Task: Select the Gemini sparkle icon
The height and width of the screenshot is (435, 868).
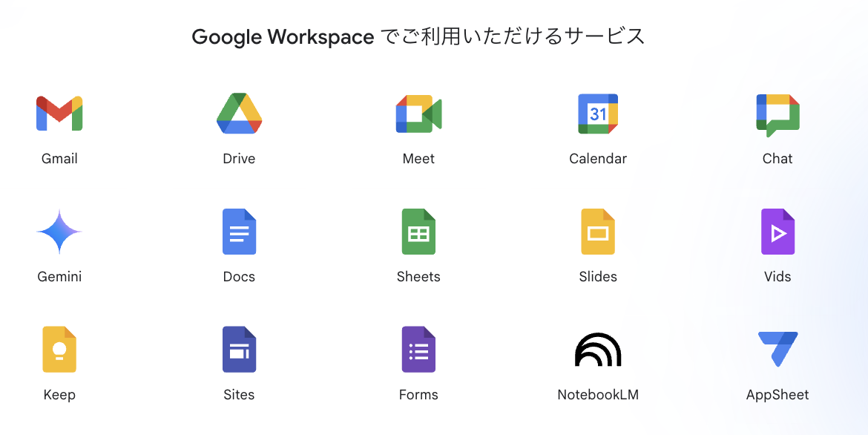Action: point(59,232)
